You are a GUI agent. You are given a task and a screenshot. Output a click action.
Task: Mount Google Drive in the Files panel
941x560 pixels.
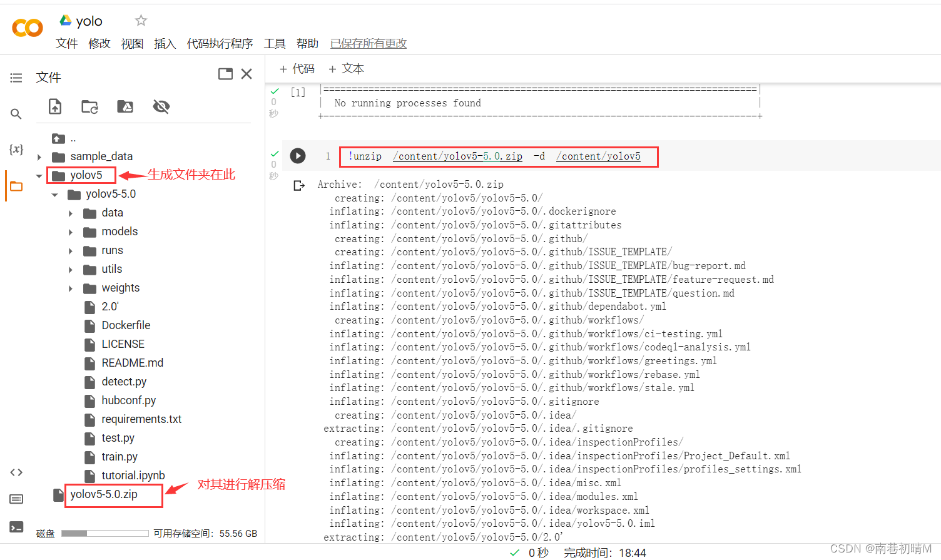click(x=125, y=106)
